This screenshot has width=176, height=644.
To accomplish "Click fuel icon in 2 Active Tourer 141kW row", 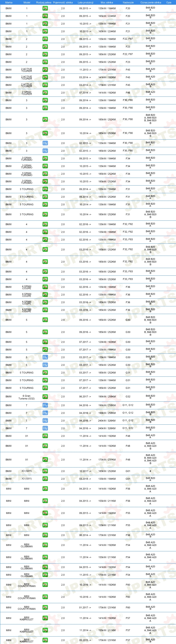I will pos(45,77).
